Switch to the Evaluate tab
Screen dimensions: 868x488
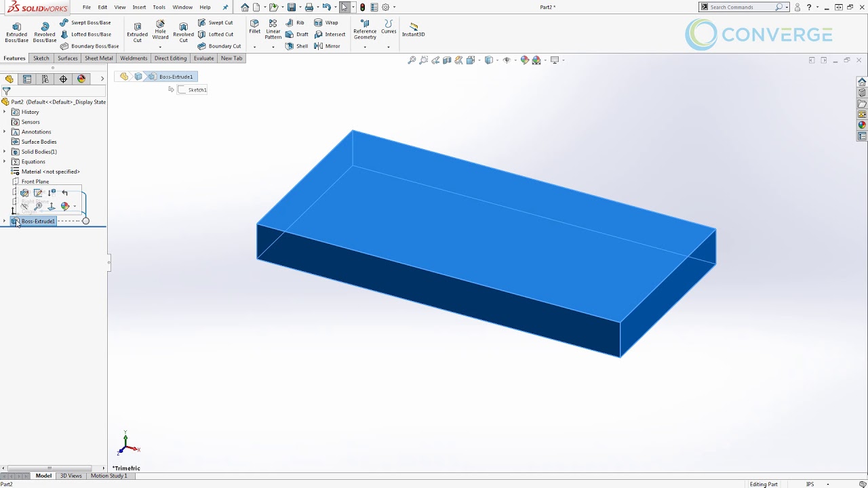[203, 58]
